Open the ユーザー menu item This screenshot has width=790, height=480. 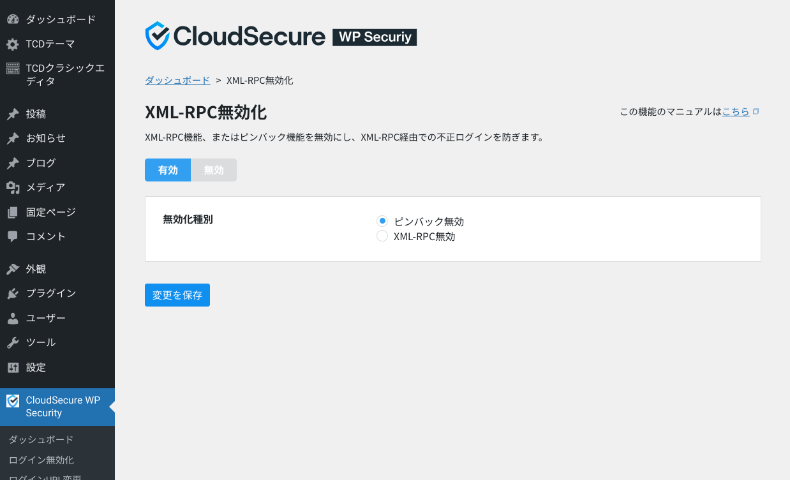point(45,318)
